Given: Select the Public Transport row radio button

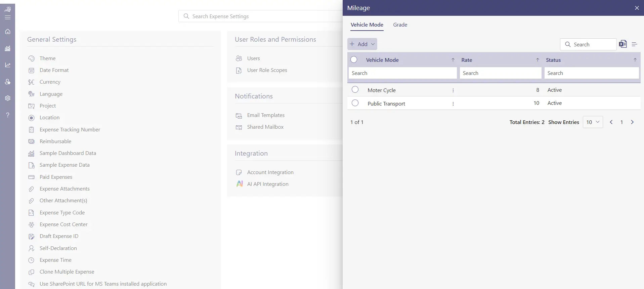Looking at the screenshot, I should 355,103.
